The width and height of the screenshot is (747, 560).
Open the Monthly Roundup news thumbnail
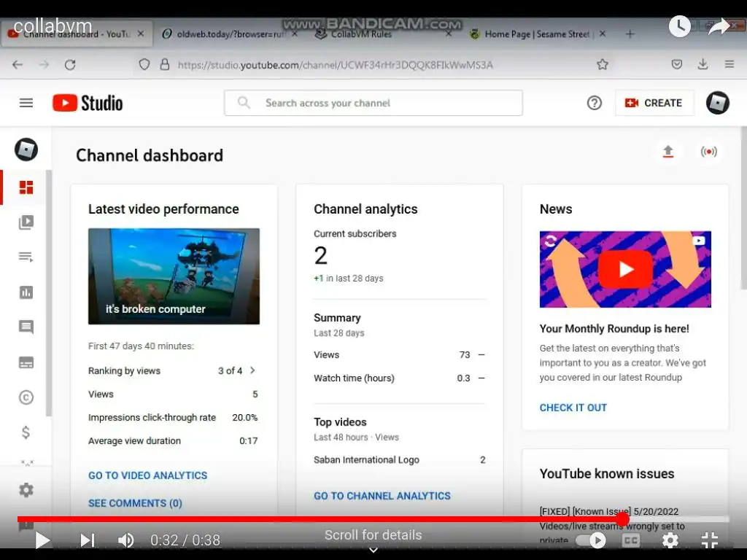point(625,269)
